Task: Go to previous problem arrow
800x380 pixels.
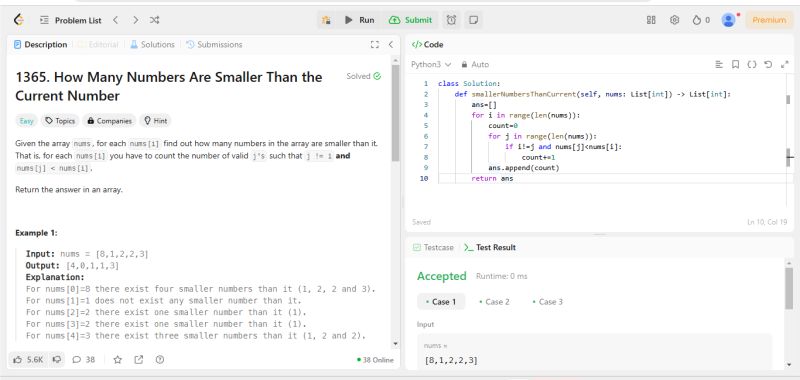Action: click(x=116, y=20)
